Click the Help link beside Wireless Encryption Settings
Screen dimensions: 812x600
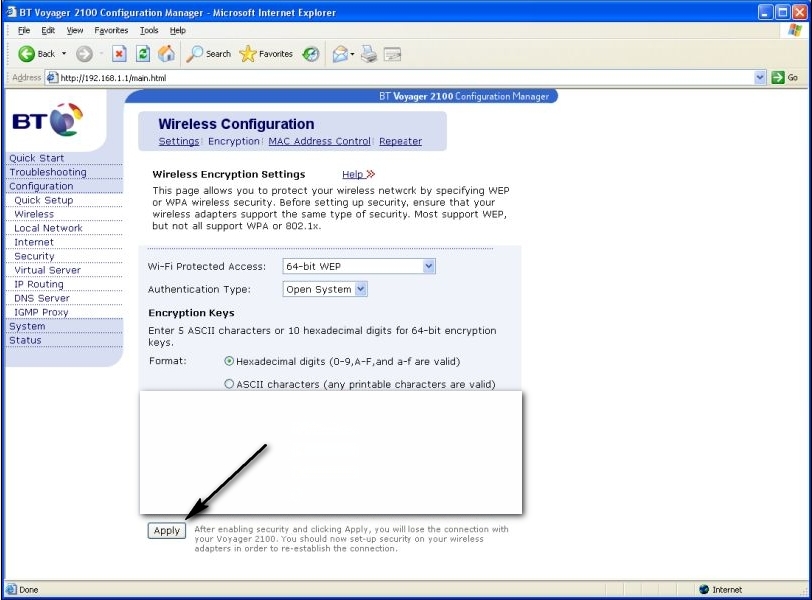click(x=358, y=174)
